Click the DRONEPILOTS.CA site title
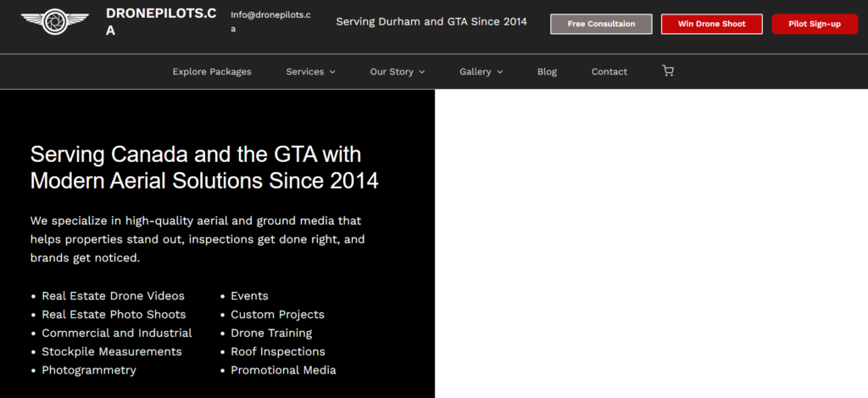 tap(157, 22)
